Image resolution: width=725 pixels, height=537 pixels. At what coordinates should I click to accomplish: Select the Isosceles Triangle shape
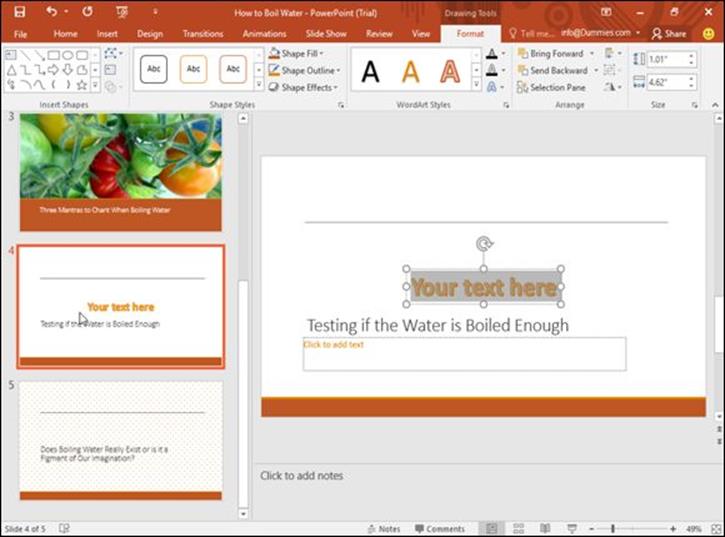pyautogui.click(x=12, y=70)
